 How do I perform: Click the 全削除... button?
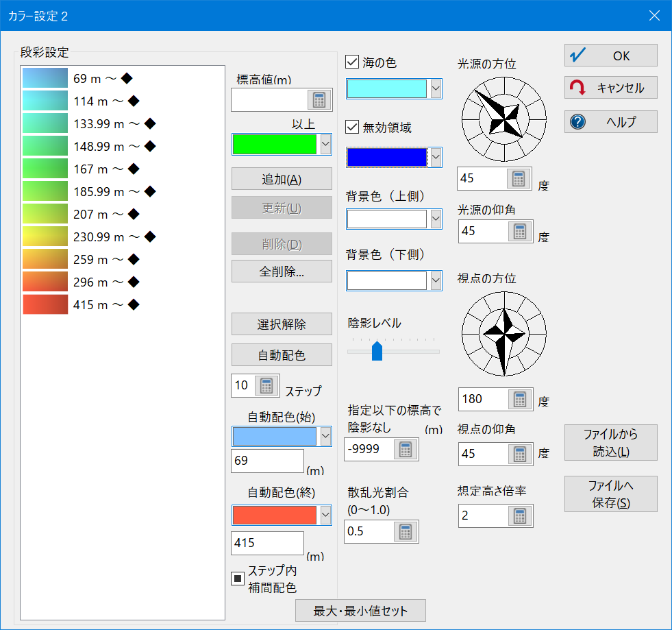point(282,271)
